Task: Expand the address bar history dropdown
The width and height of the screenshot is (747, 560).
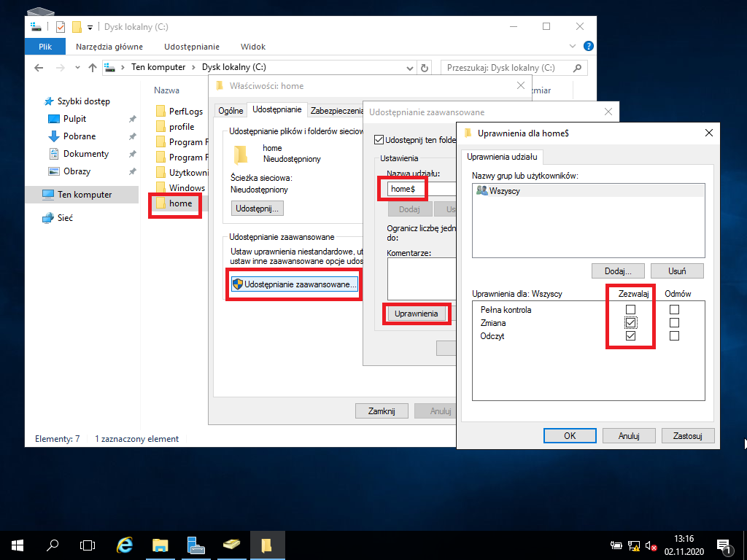Action: point(409,68)
